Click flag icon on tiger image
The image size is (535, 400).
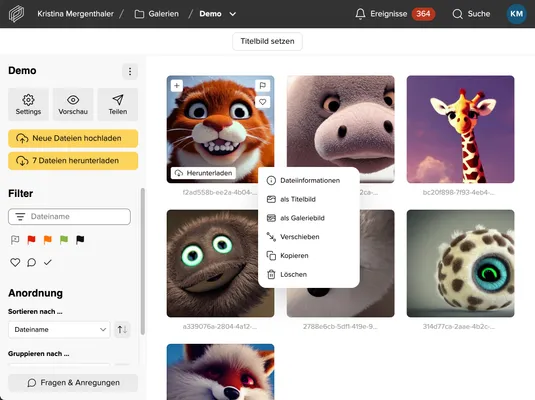[263, 86]
